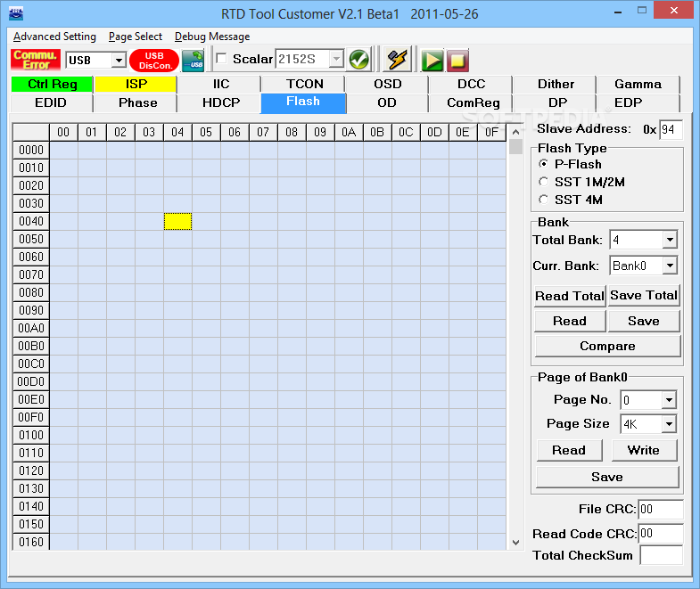Select the P-Flash radio button
700x589 pixels.
point(543,164)
